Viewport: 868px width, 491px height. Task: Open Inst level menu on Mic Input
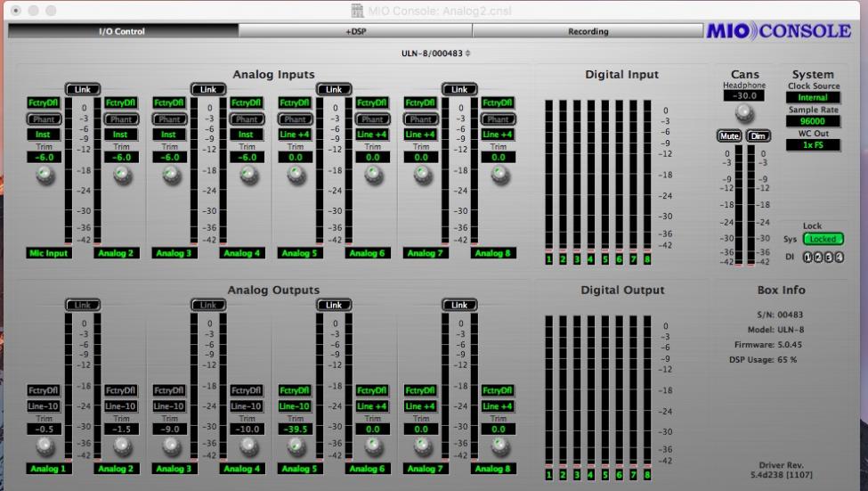click(44, 135)
